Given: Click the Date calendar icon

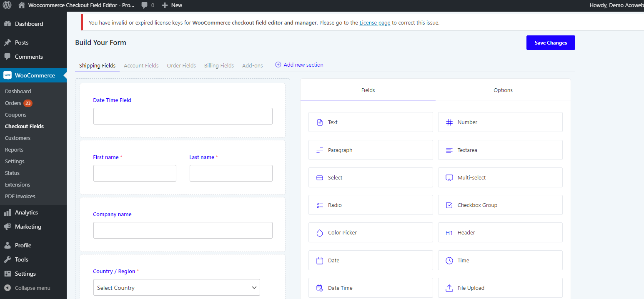Looking at the screenshot, I should point(320,261).
